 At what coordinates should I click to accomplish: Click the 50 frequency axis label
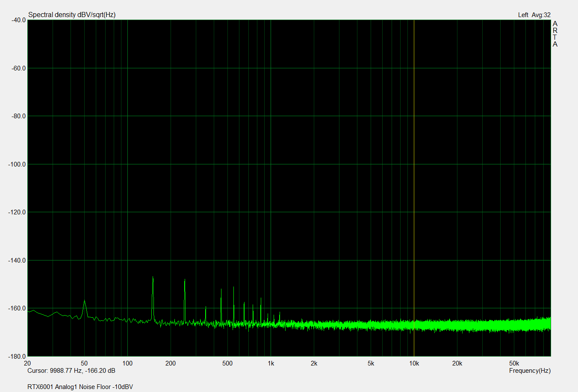(x=84, y=363)
